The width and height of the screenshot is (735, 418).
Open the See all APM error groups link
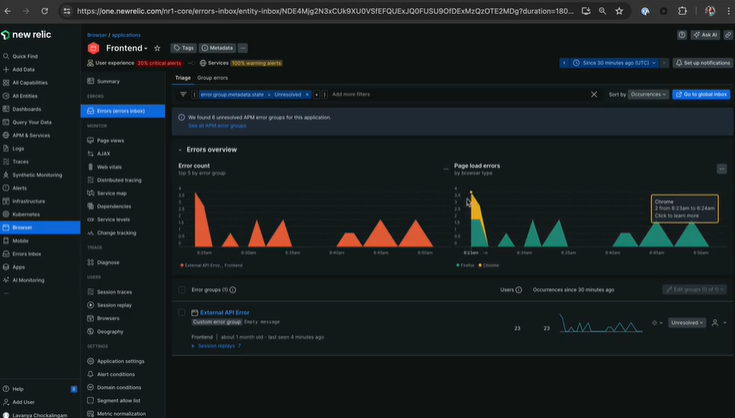point(217,126)
